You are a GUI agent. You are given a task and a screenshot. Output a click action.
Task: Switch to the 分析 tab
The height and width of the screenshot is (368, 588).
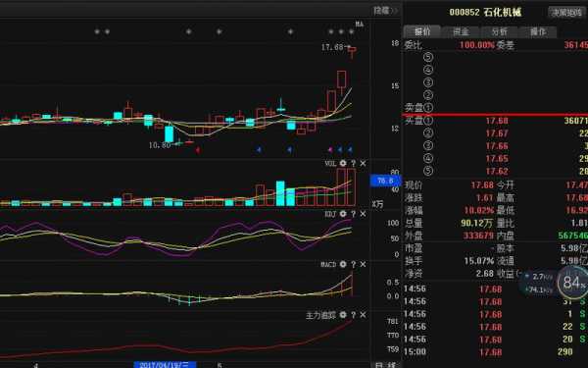point(499,31)
